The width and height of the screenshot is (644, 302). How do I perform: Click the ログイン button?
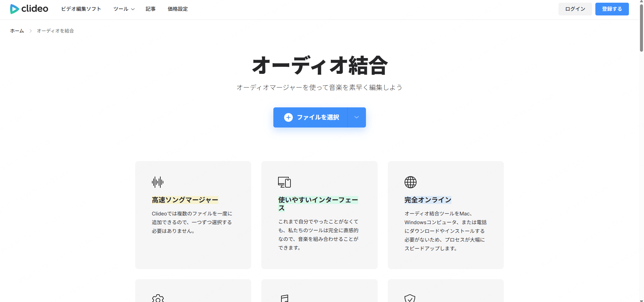point(575,9)
